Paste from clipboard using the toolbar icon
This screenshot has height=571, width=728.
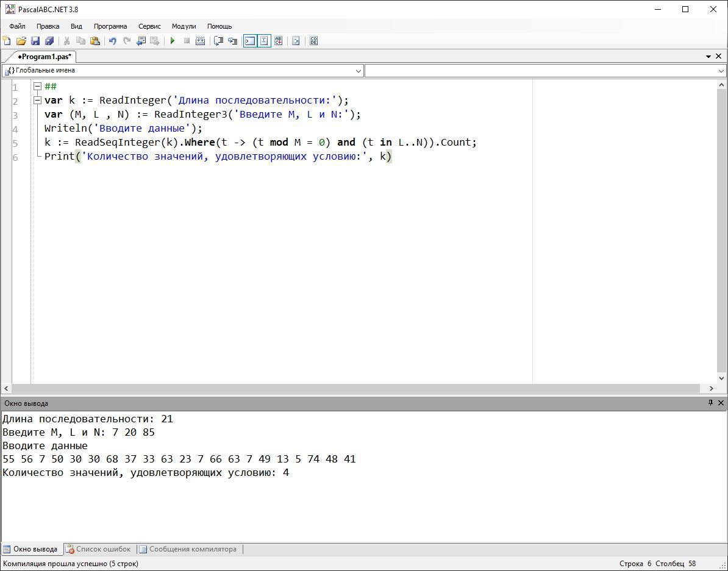click(x=95, y=41)
